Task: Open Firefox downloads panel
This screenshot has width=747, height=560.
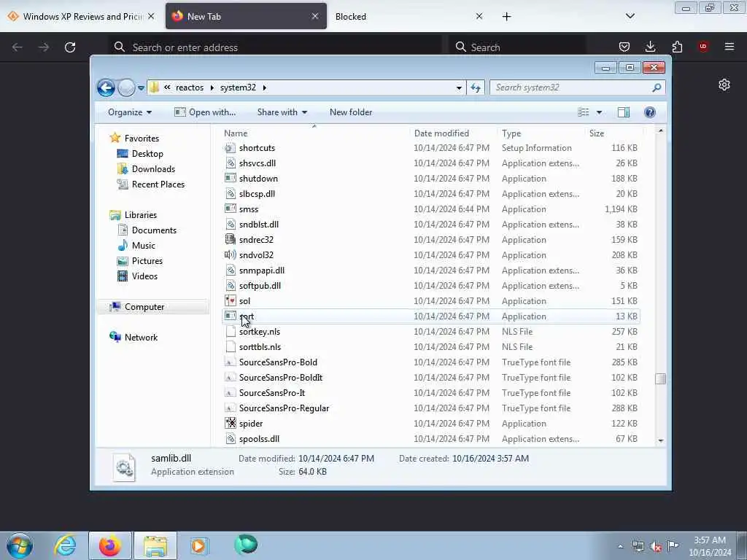Action: pyautogui.click(x=650, y=47)
